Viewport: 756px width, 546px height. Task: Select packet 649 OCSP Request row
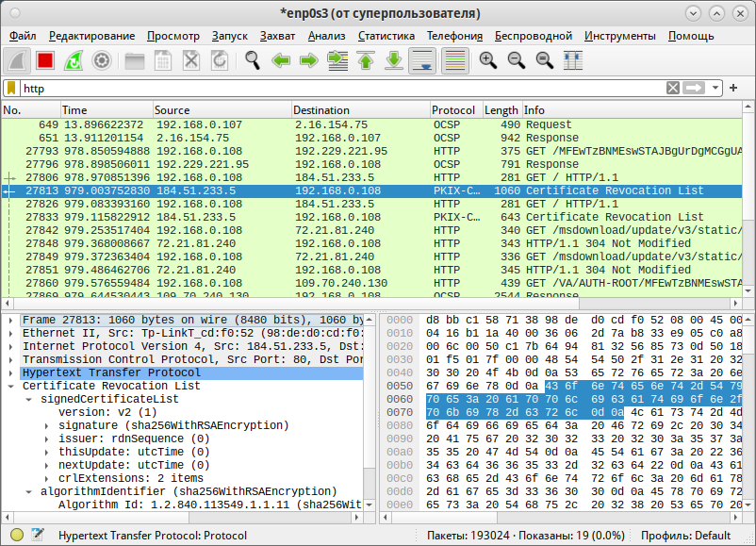click(371, 124)
